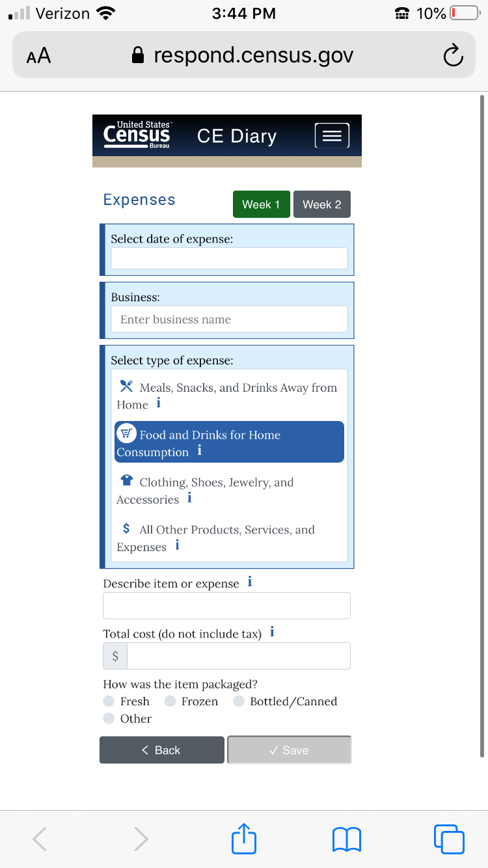Open Safari AA text size menu
The image size is (488, 868).
(x=38, y=57)
